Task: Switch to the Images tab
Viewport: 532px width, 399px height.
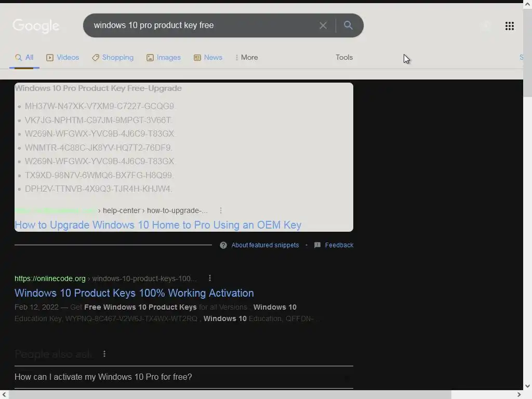Action: pos(164,57)
